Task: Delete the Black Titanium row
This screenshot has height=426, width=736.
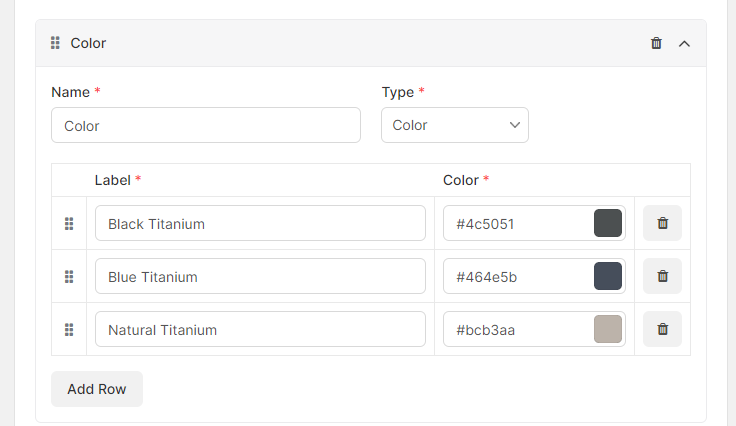Action: point(662,223)
